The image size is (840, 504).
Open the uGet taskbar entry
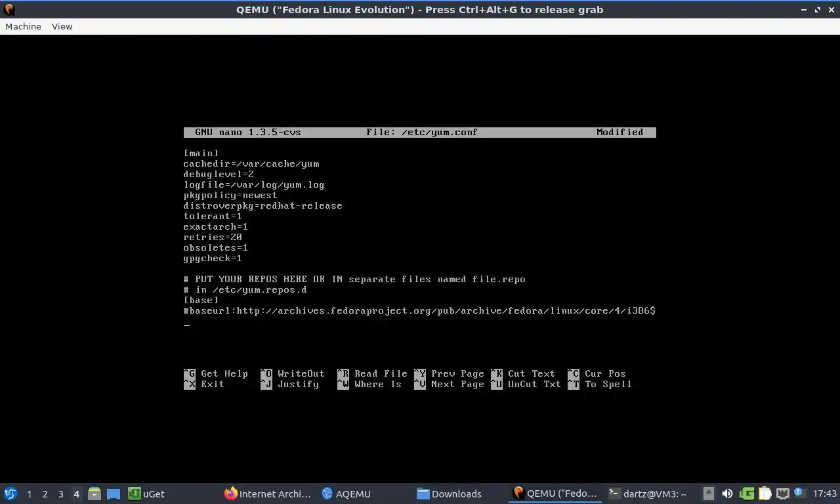pos(146,493)
